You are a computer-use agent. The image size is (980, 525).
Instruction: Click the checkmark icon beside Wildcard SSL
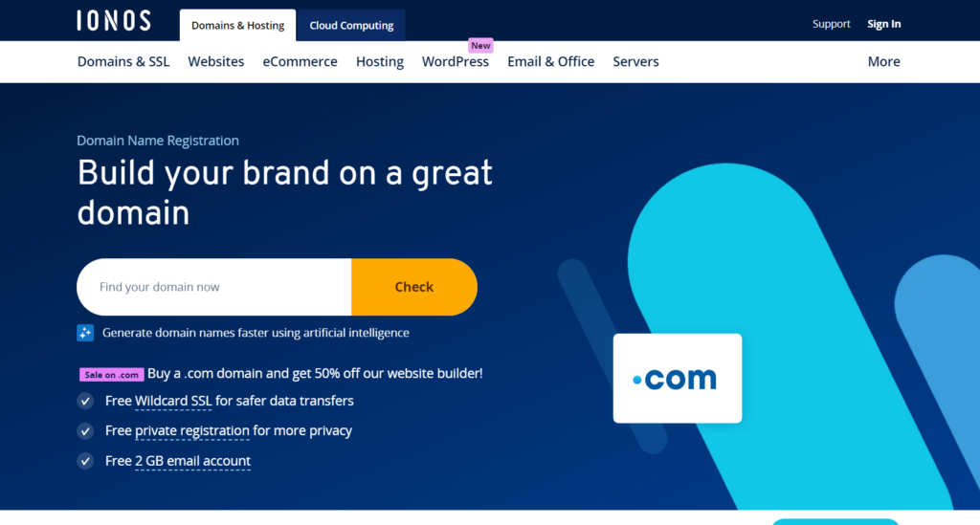[x=85, y=401]
